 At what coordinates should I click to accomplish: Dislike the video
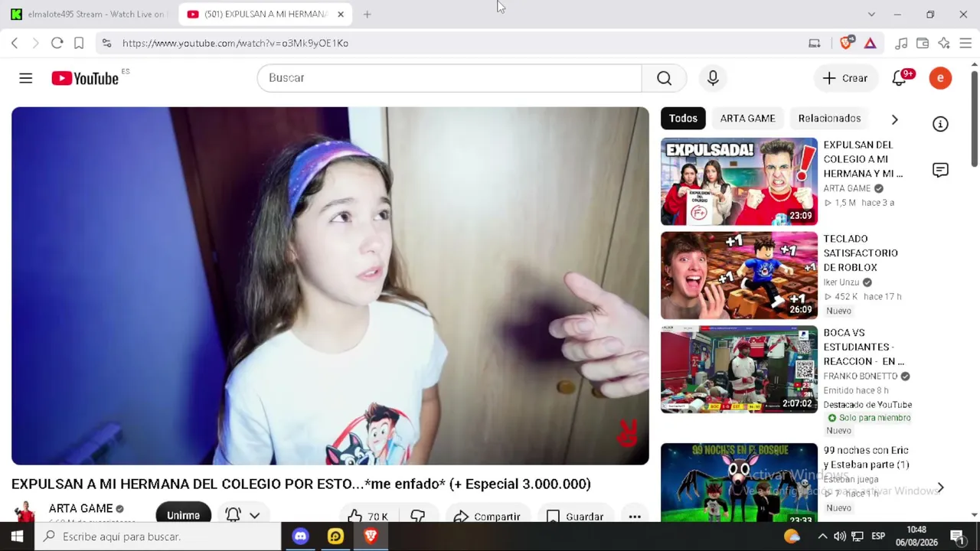tap(418, 517)
